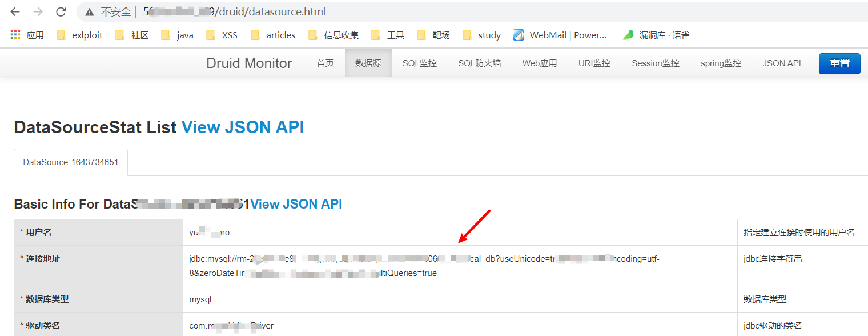Reload the page with refresh icon
Screen dimensions: 868x336
coord(61,11)
